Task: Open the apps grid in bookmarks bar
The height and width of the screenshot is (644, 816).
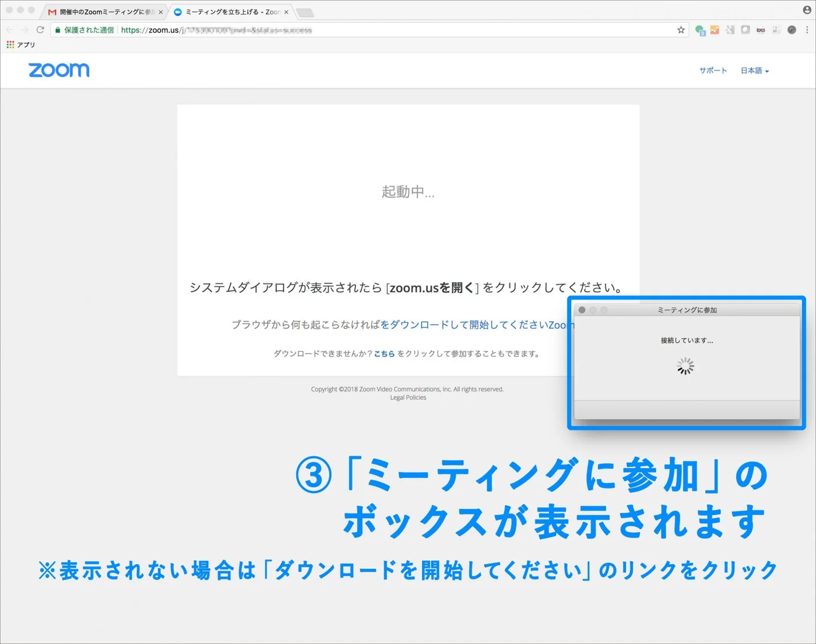Action: (10, 44)
